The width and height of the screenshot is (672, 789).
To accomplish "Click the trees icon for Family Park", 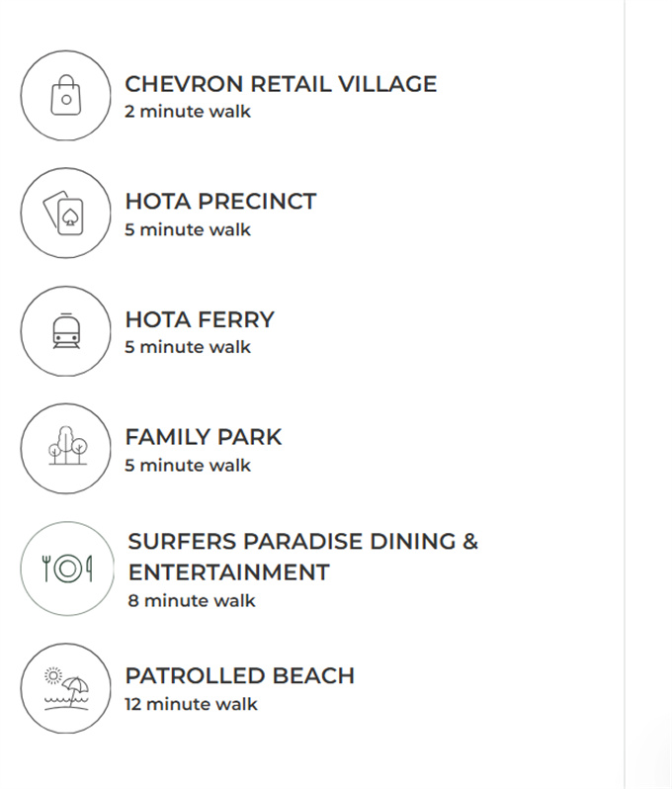I will 65,449.
